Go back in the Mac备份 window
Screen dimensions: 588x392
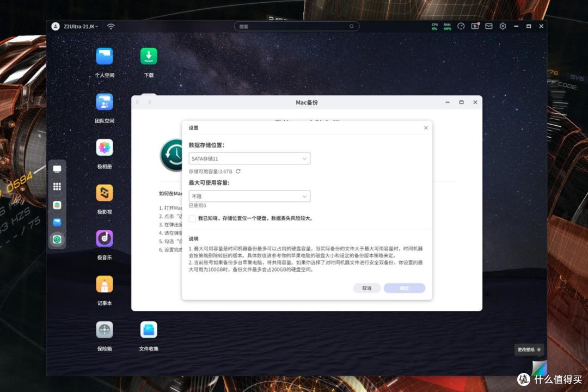(138, 102)
